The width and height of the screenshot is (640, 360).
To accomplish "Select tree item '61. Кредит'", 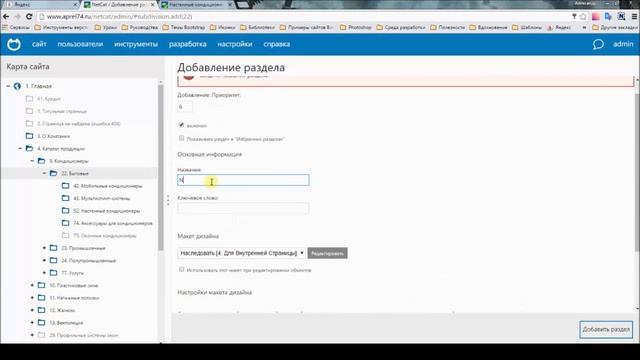I will [x=49, y=98].
